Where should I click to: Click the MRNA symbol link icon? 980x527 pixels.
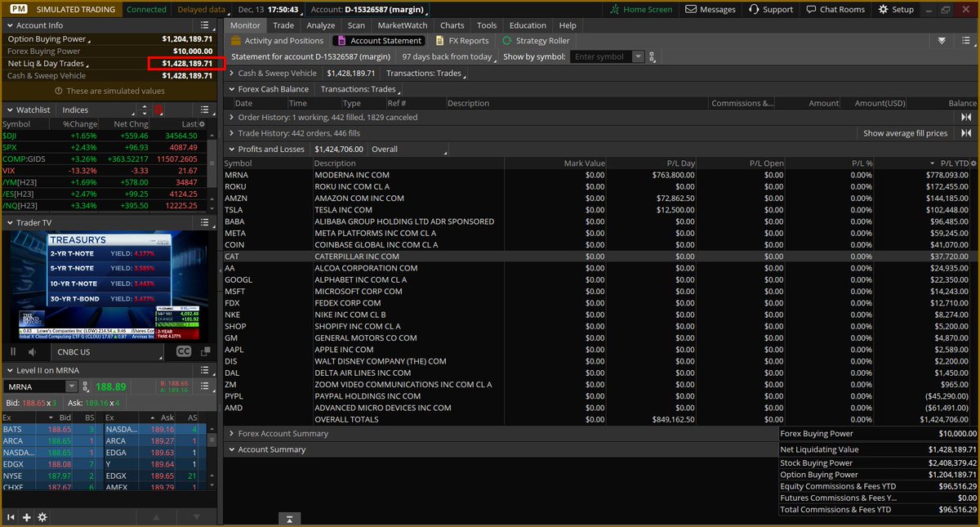pos(87,386)
